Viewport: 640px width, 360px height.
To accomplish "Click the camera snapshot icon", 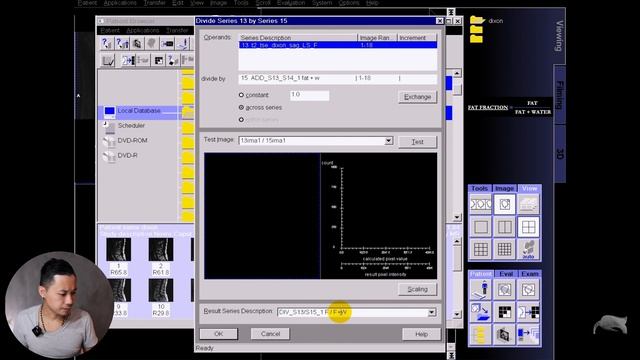I will click(504, 335).
